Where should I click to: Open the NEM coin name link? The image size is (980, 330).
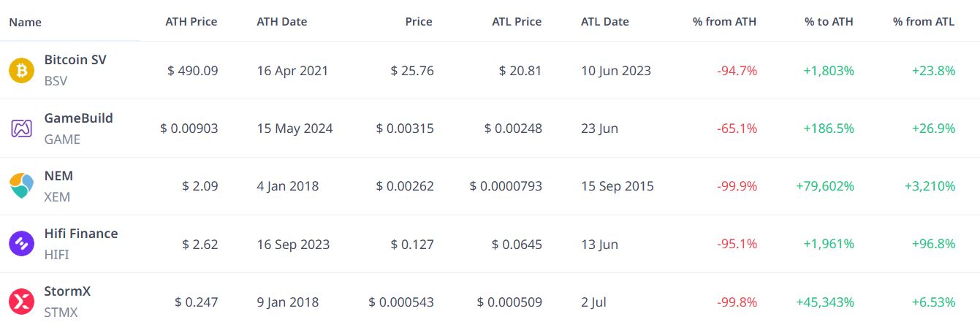(58, 175)
